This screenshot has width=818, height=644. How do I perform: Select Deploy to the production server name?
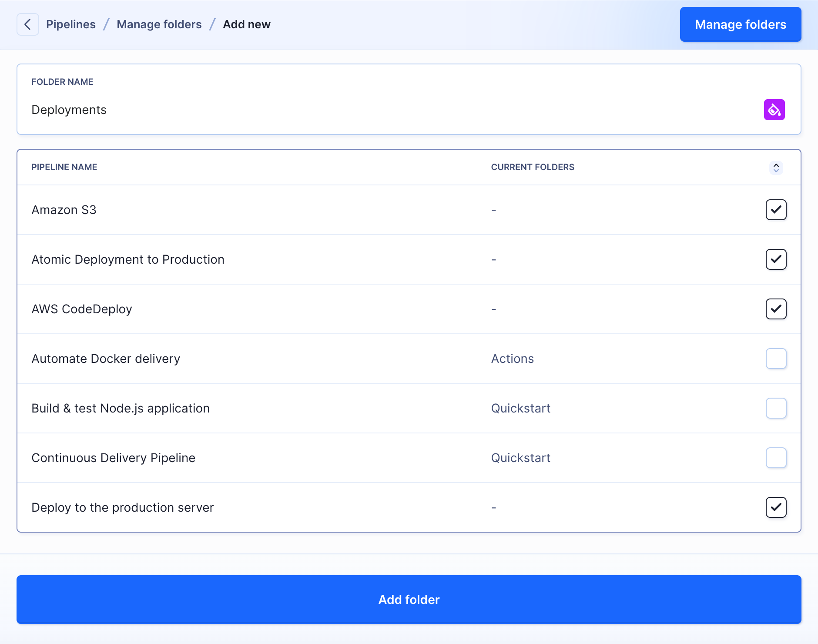tap(123, 507)
